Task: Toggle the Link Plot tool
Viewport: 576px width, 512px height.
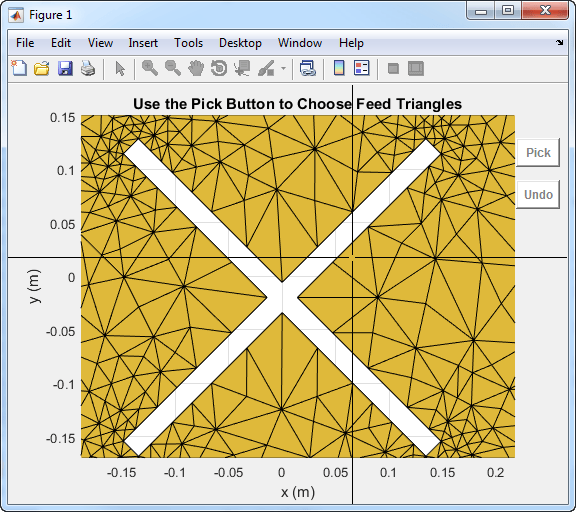Action: pos(307,68)
